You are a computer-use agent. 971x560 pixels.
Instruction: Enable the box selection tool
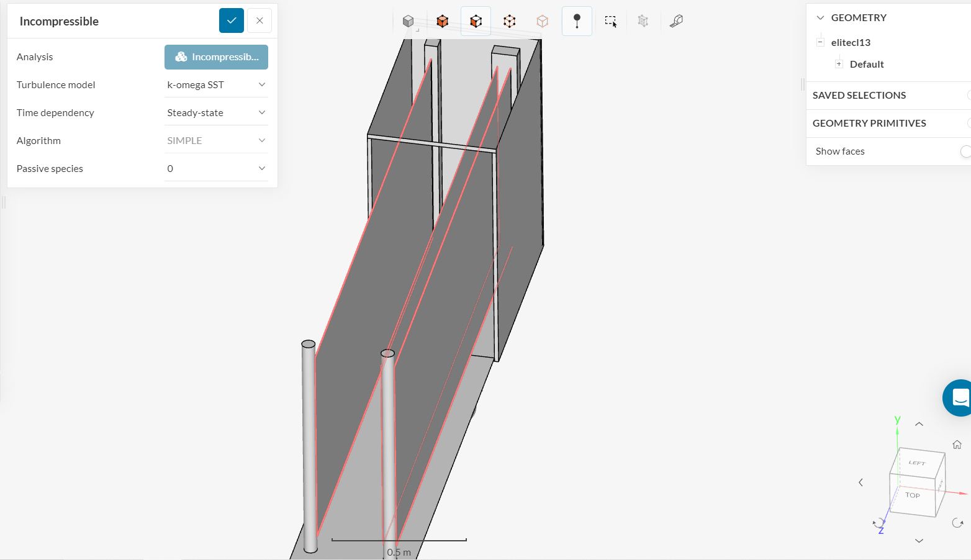610,20
